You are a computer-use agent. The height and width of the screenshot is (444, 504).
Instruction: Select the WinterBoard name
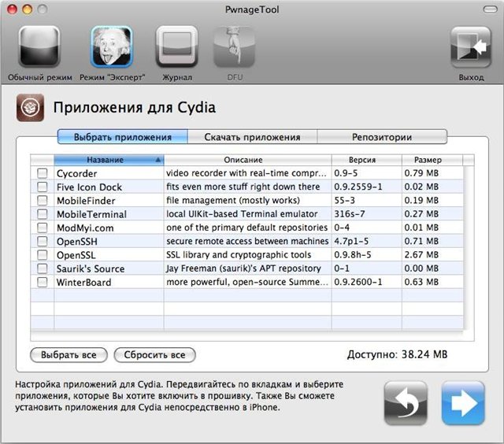pyautogui.click(x=84, y=283)
